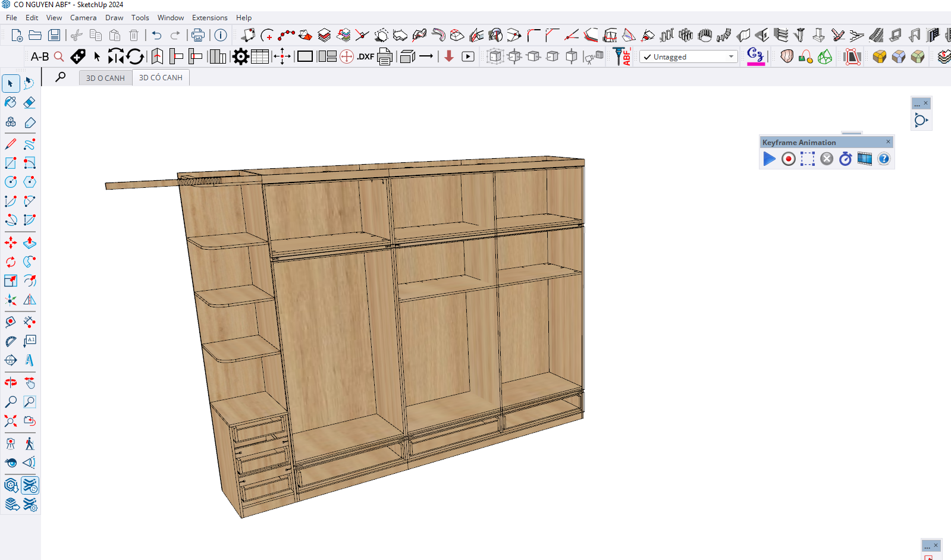Click the DXF export icon
The image size is (951, 560).
365,57
